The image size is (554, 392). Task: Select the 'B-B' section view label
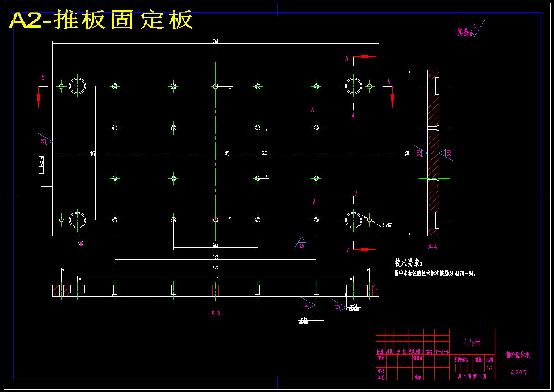click(216, 314)
